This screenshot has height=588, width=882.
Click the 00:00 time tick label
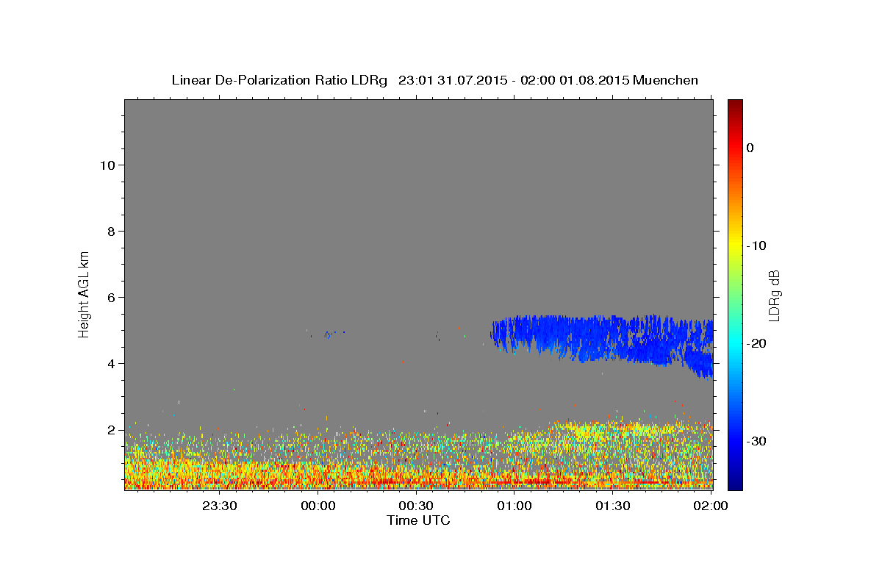(318, 506)
